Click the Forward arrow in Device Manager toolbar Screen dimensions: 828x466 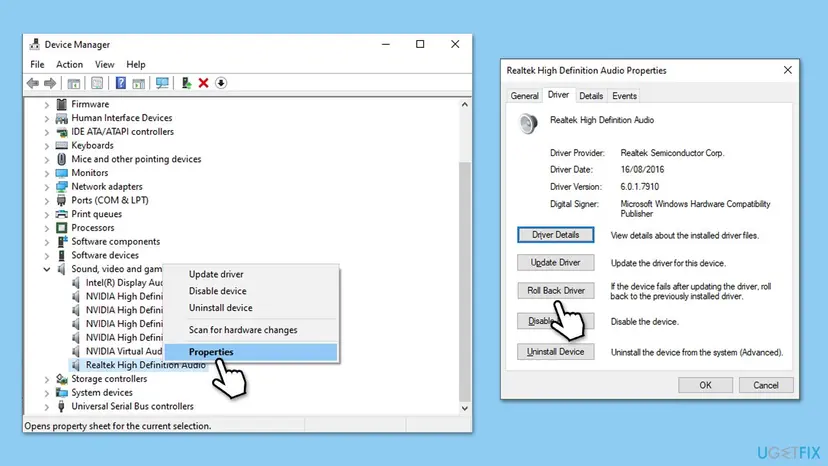click(x=50, y=83)
